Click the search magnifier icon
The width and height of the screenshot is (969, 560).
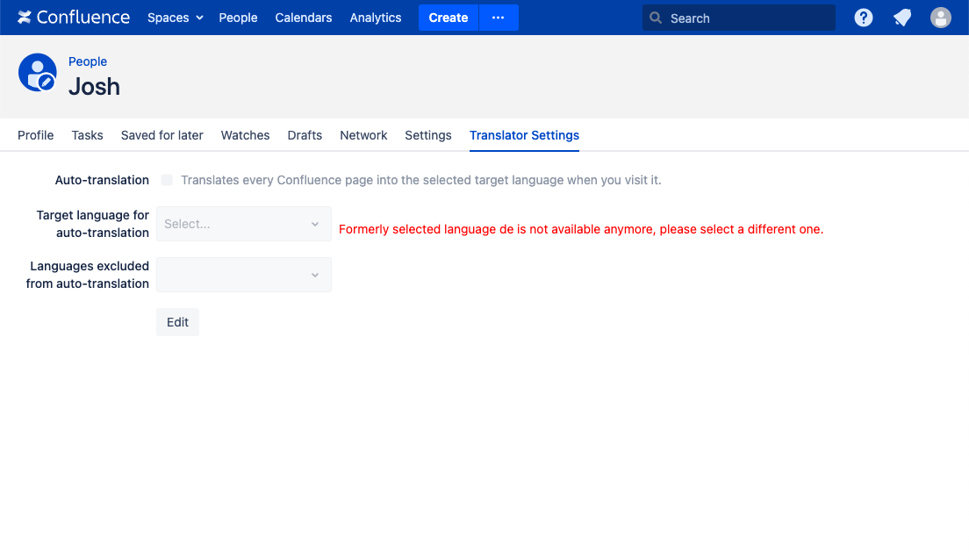point(655,18)
